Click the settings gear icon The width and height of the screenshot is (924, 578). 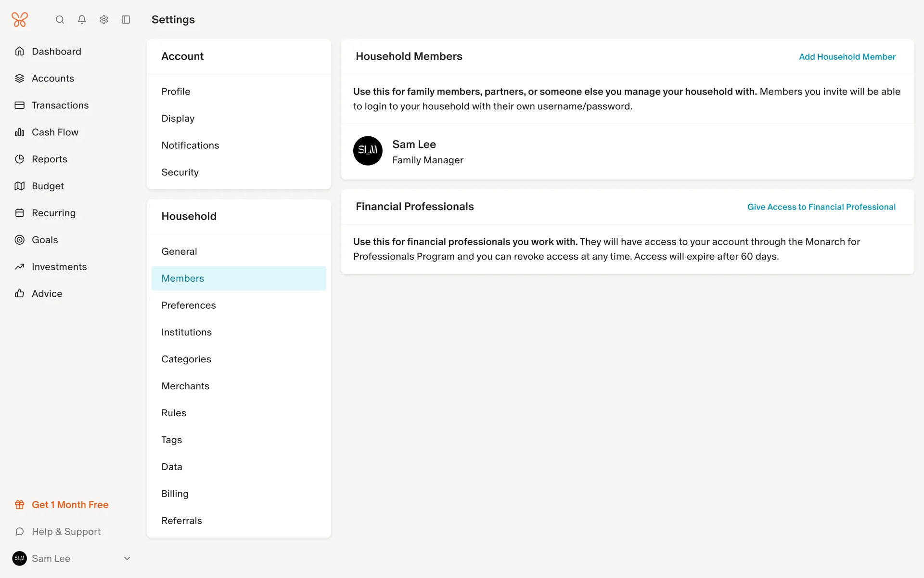(x=104, y=20)
